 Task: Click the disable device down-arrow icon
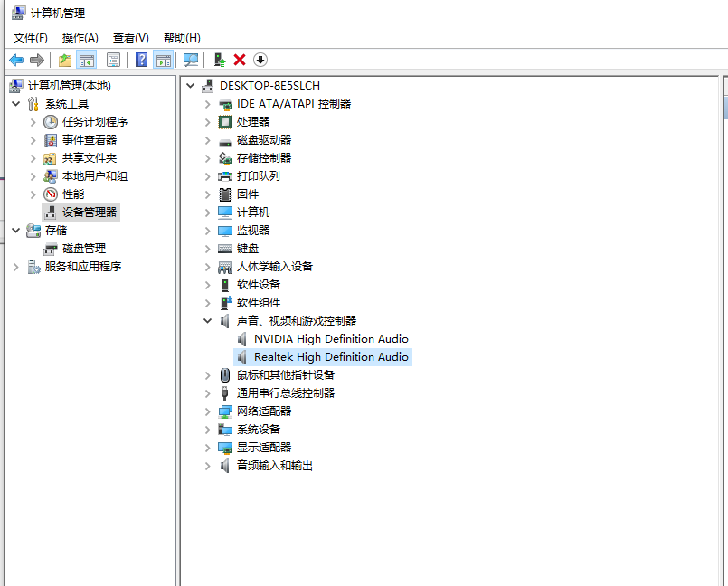pos(260,59)
